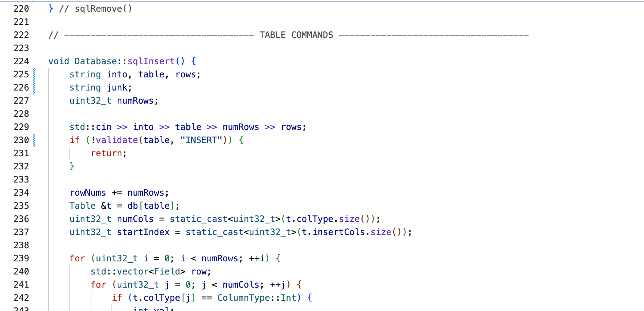The height and width of the screenshot is (311, 644).
Task: Click the 'for' keyword on line 239
Action: tap(77, 258)
